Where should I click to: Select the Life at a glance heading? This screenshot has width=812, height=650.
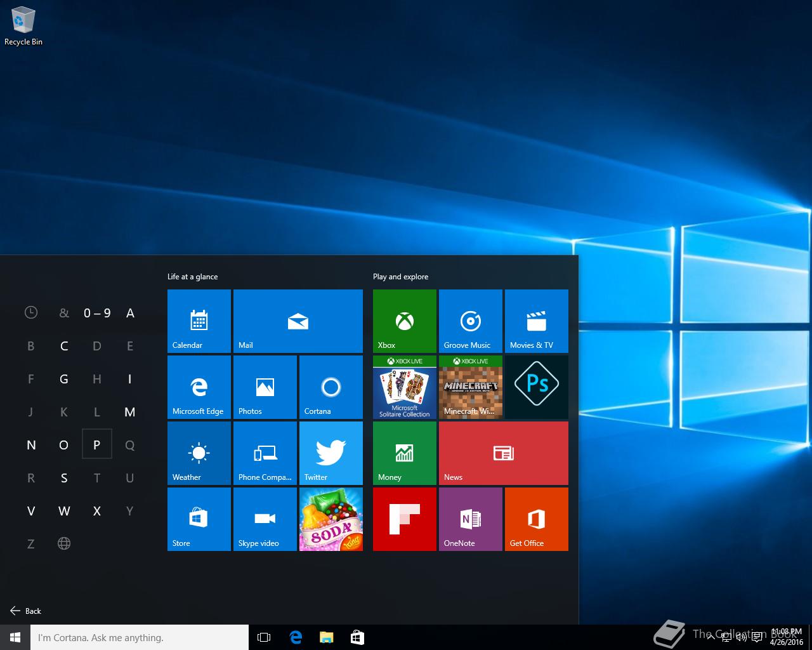(x=192, y=277)
